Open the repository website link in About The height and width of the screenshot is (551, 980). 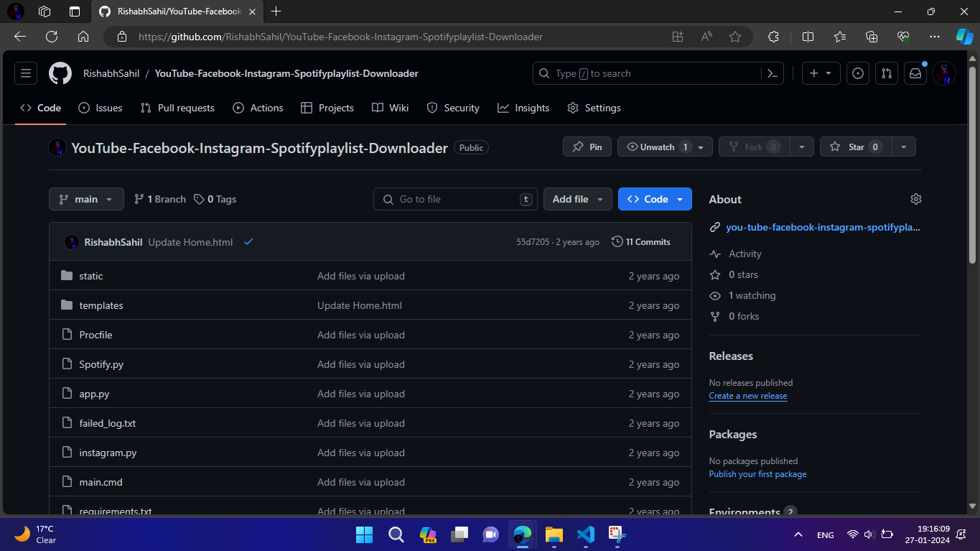pos(823,227)
